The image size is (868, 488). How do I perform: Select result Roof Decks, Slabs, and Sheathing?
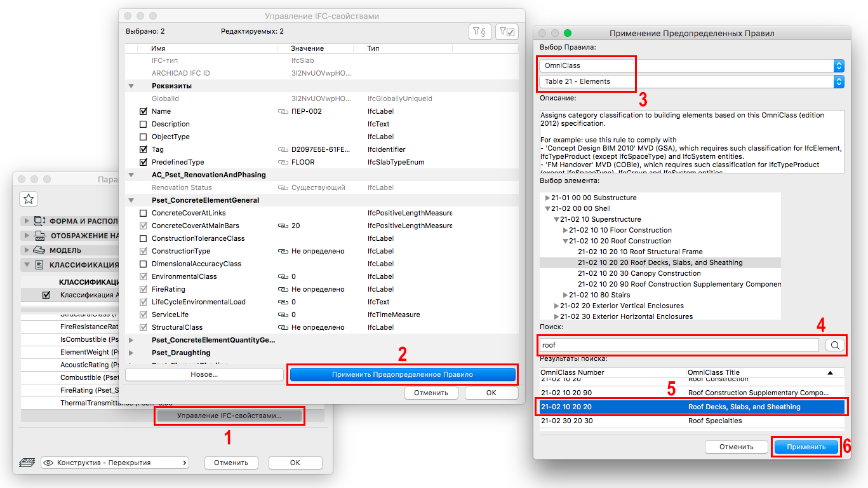click(692, 407)
